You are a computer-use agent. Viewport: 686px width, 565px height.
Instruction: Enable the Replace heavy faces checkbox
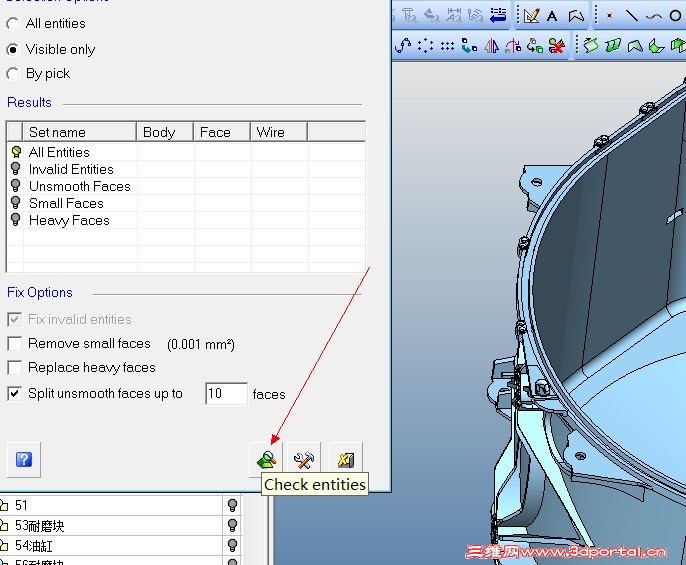[x=14, y=368]
